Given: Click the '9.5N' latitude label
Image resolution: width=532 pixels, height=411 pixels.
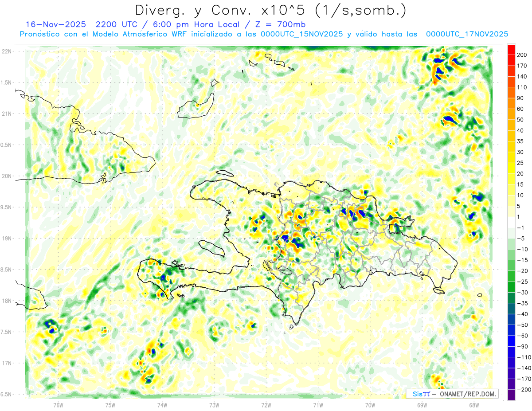Looking at the screenshot, I should click(x=7, y=207).
